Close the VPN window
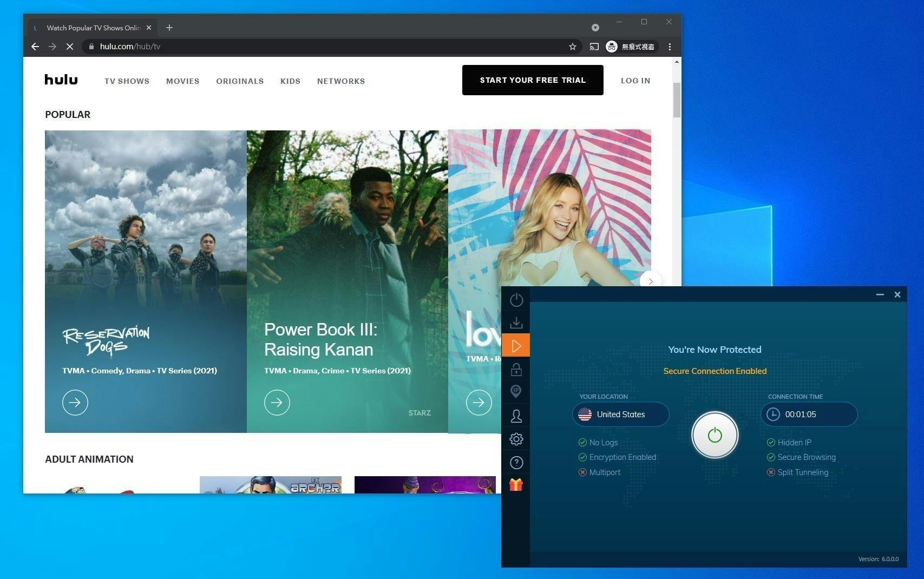The width and height of the screenshot is (924, 579). click(897, 294)
